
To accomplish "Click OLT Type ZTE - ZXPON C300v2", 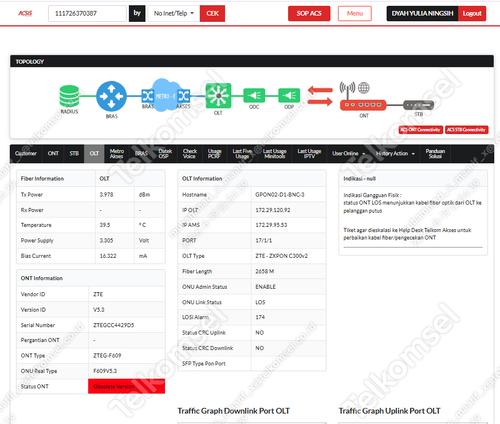I will tap(281, 256).
